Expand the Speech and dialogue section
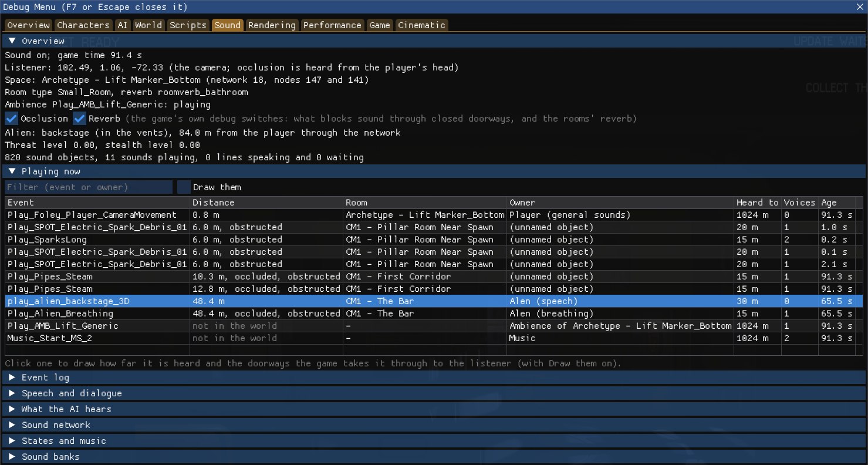The height and width of the screenshot is (465, 868). coord(434,393)
